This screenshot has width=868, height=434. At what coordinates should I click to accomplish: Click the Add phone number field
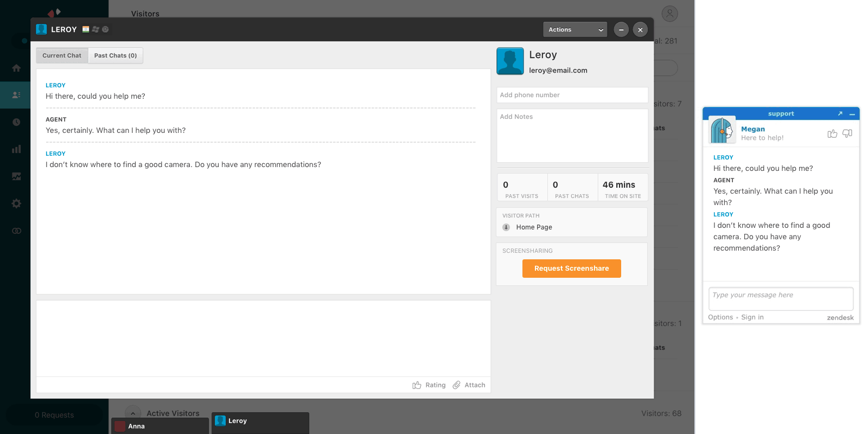[x=572, y=95]
